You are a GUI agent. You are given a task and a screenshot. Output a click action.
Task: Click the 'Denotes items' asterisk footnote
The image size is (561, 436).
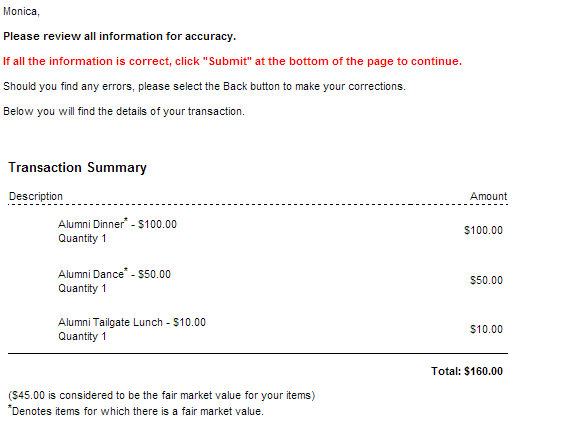[x=136, y=411]
